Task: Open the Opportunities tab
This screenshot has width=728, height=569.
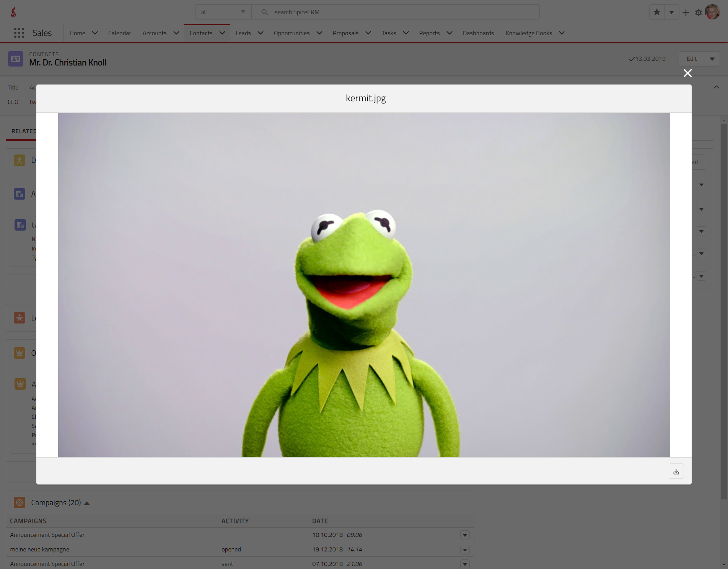Action: point(292,33)
